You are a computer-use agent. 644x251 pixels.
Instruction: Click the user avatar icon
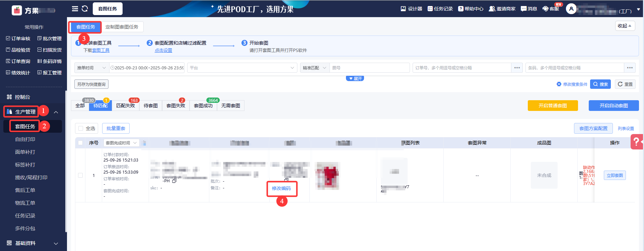pyautogui.click(x=571, y=9)
